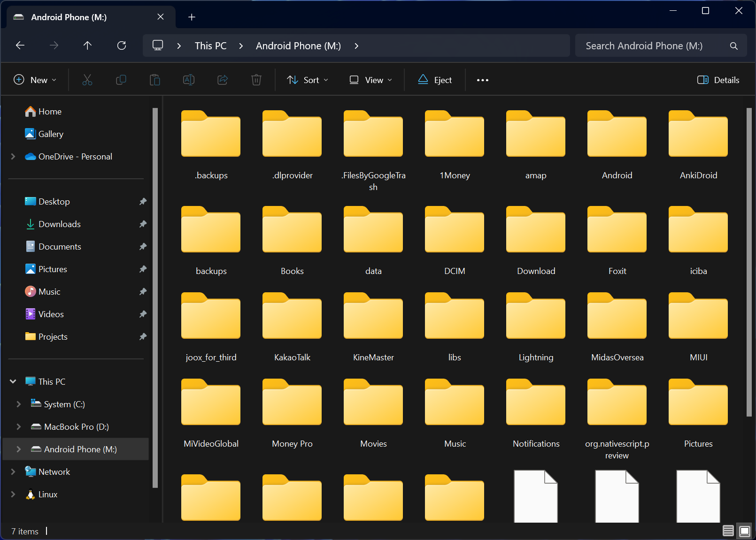Screen dimensions: 756x540
Task: Click the Copy icon in toolbar
Action: (121, 80)
